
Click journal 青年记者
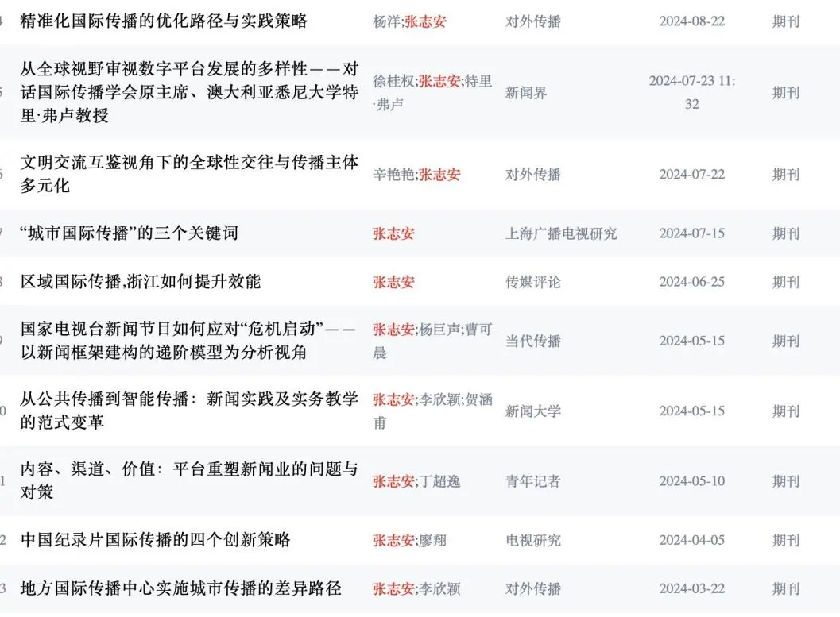click(x=533, y=481)
